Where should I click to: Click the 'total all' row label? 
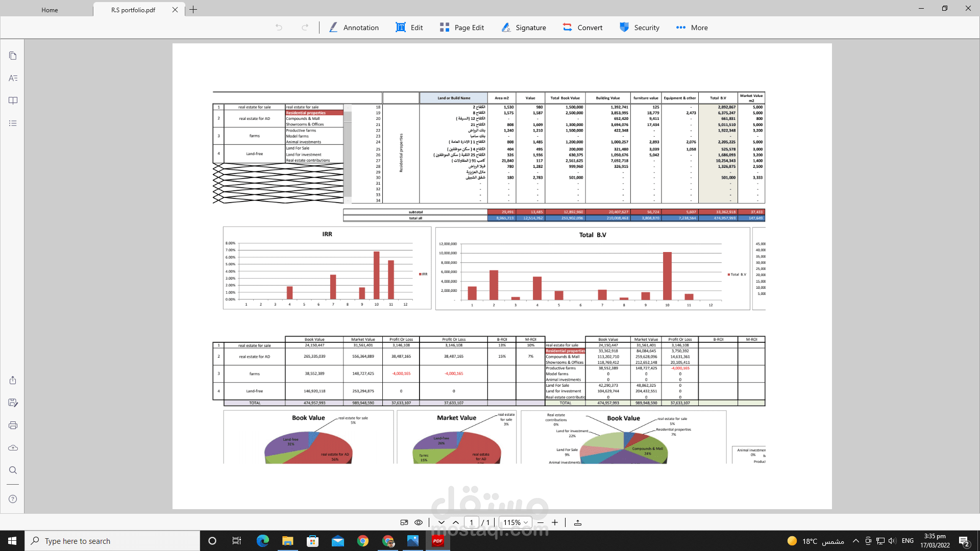click(415, 218)
